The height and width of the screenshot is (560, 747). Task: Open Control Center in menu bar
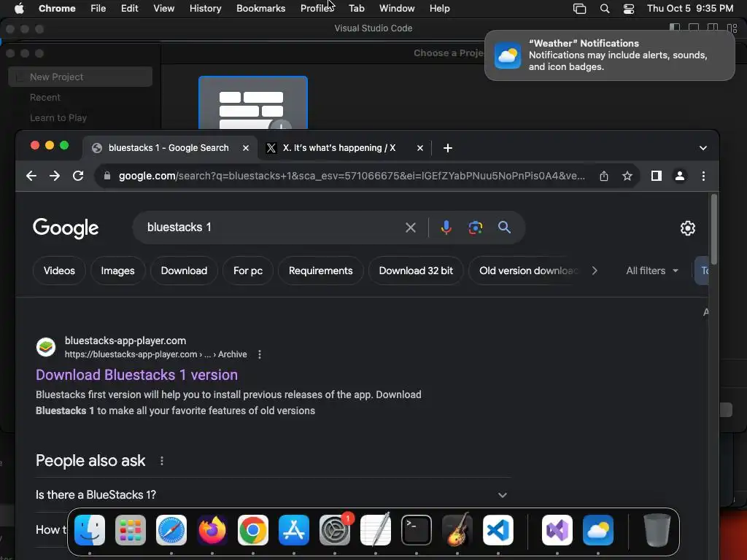point(629,8)
